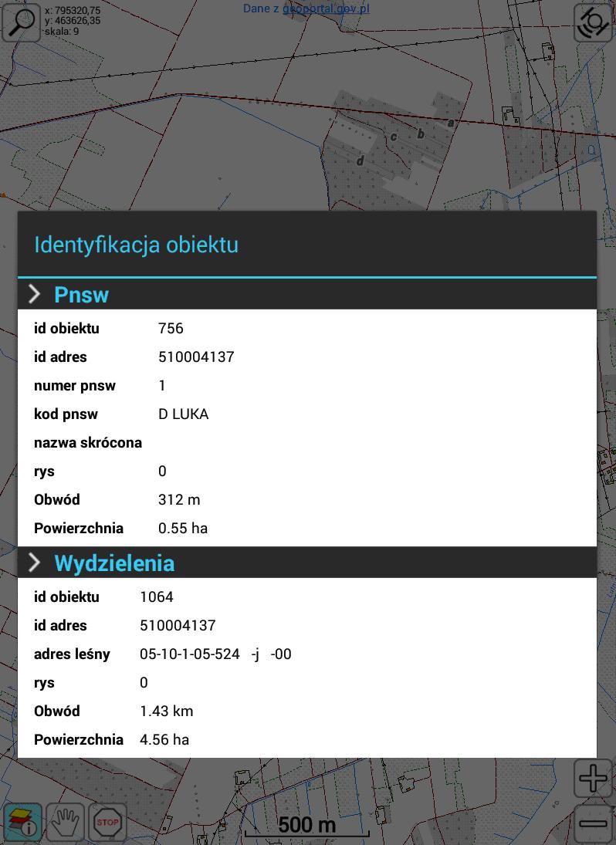Tap map parcel labeled b
The image size is (616, 845).
[x=421, y=134]
